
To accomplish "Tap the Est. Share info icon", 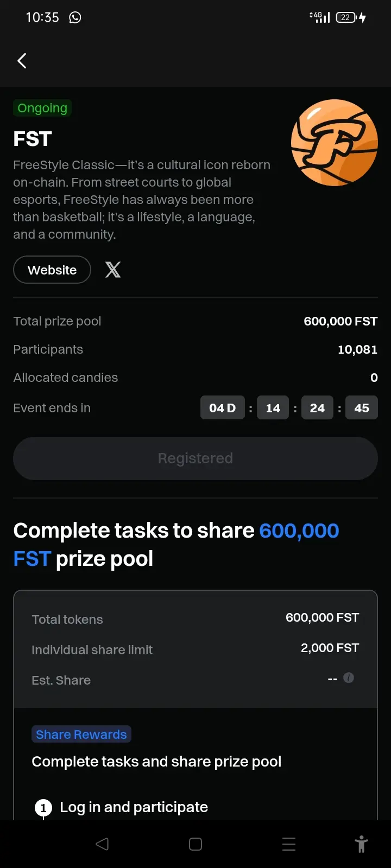I will [349, 678].
